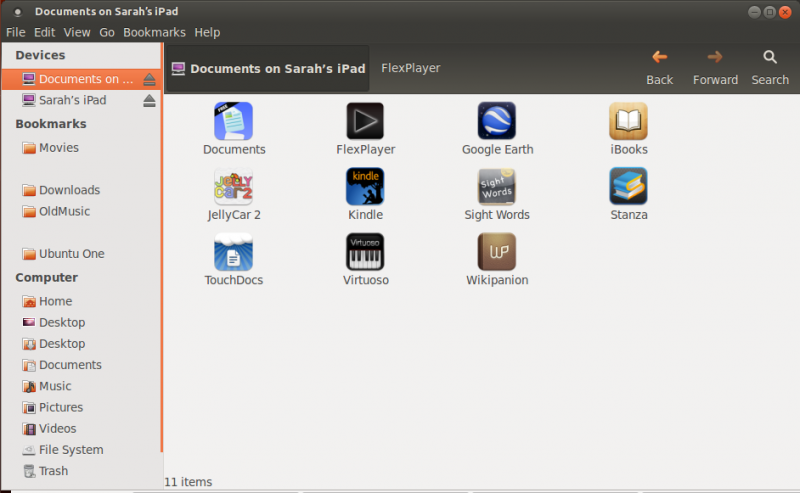
Task: Select the Sight Words icon
Action: coord(497,186)
